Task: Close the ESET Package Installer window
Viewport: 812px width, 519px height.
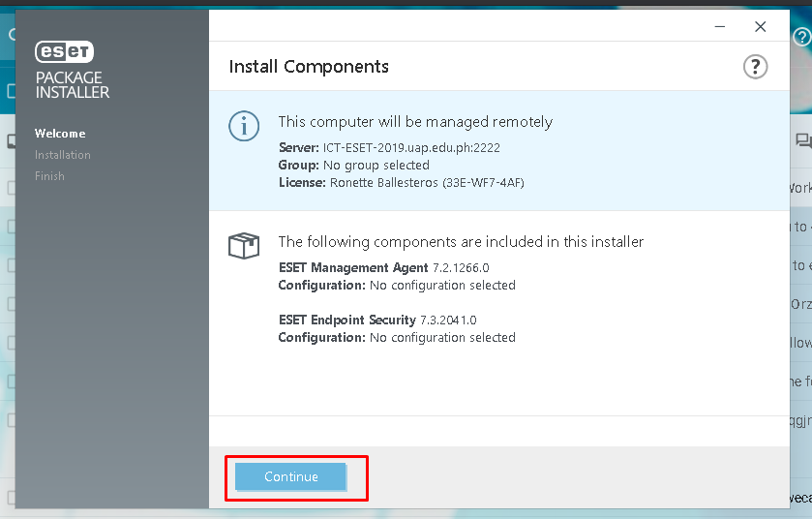Action: coord(760,26)
